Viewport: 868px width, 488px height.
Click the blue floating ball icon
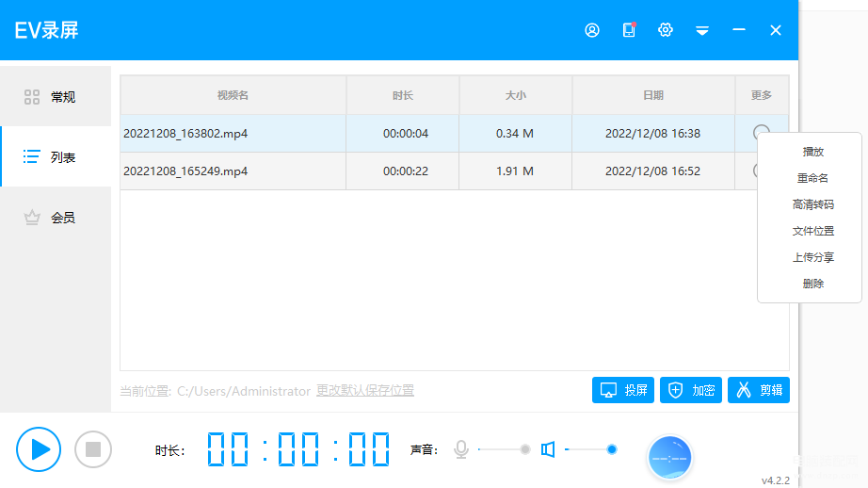pyautogui.click(x=669, y=458)
